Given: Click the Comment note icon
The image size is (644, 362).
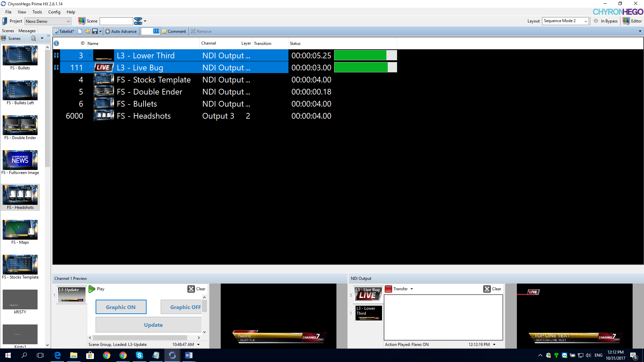Looking at the screenshot, I should pyautogui.click(x=164, y=32).
